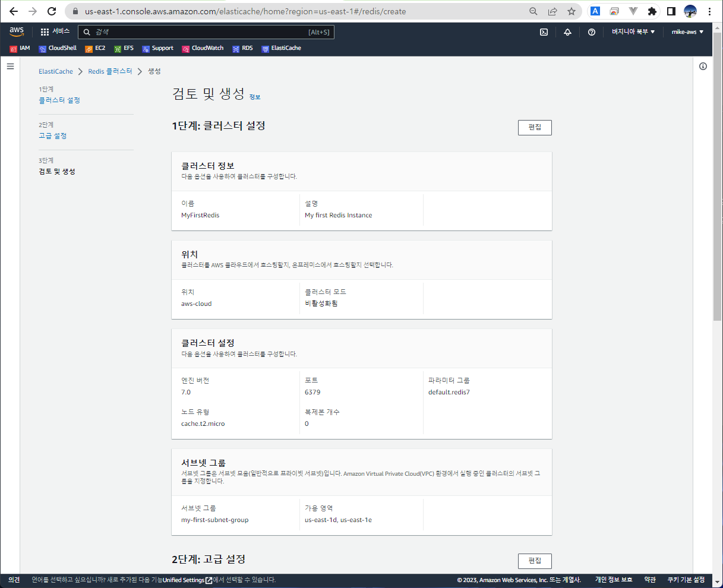The height and width of the screenshot is (588, 723).
Task: Open the help question mark icon
Action: (x=591, y=32)
